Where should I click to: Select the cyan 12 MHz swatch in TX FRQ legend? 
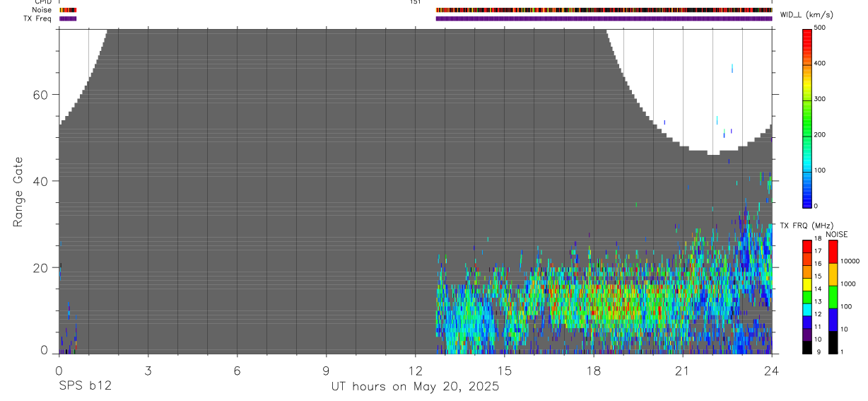click(x=807, y=309)
